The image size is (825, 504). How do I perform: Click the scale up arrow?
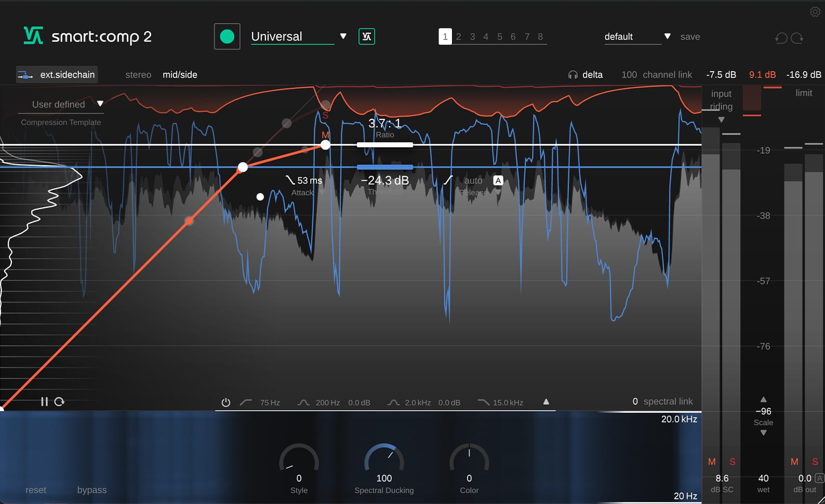763,400
